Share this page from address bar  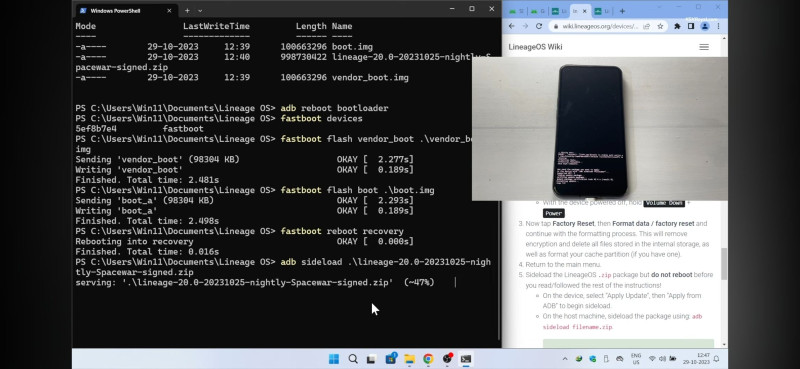click(647, 26)
